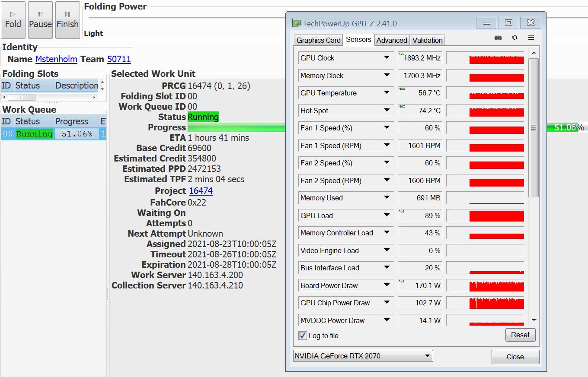This screenshot has height=377, width=588.
Task: Click the green Running status in work unit
Action: pyautogui.click(x=203, y=117)
